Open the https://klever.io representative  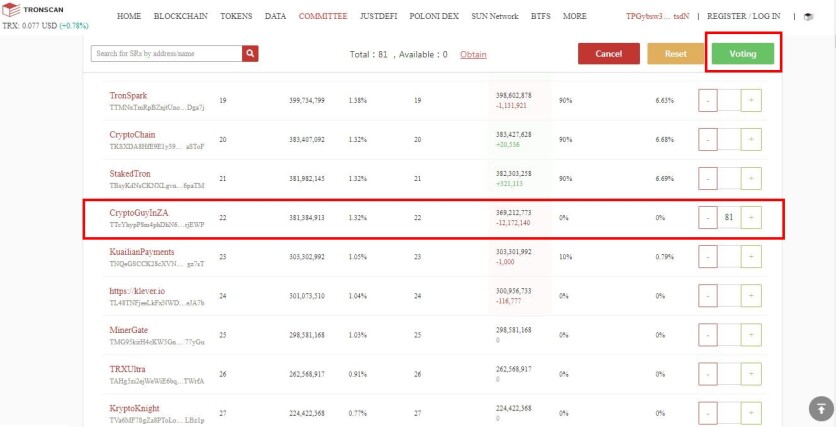point(137,291)
